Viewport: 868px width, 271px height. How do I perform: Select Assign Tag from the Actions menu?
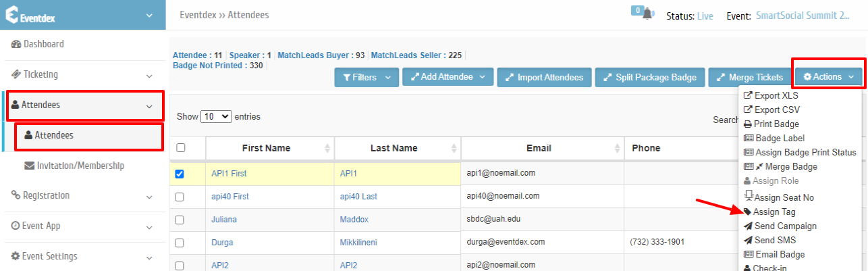[774, 212]
